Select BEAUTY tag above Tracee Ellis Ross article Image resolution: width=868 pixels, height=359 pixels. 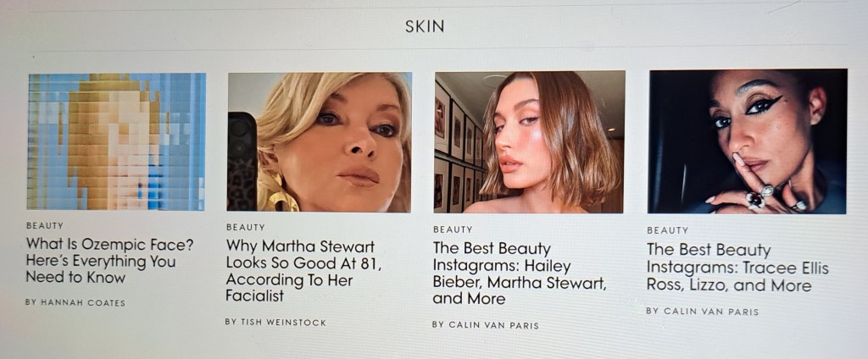coord(668,230)
